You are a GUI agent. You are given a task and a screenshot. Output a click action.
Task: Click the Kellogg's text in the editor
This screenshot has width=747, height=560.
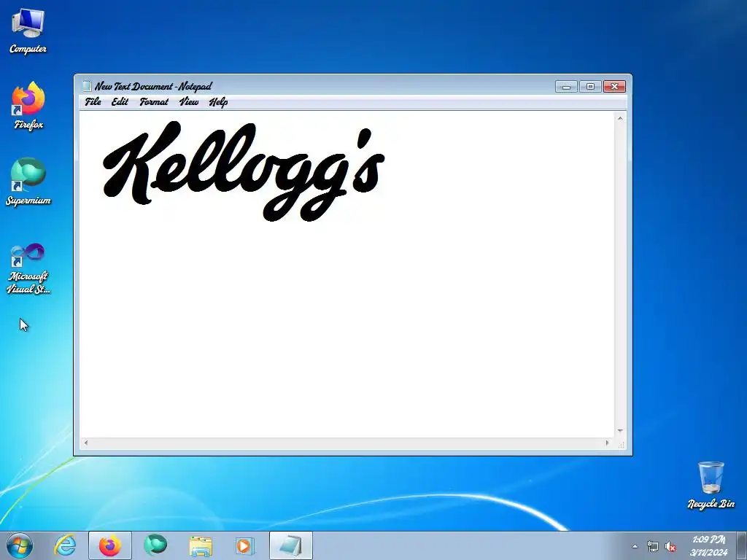tap(244, 171)
